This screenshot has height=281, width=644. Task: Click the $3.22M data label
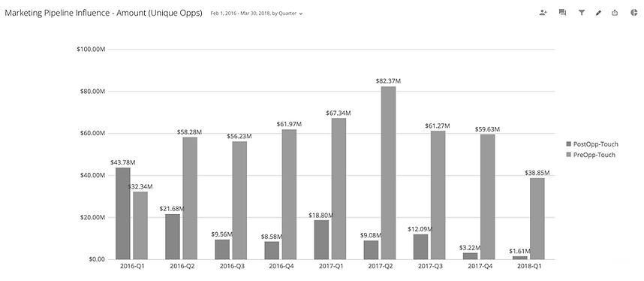tap(471, 248)
